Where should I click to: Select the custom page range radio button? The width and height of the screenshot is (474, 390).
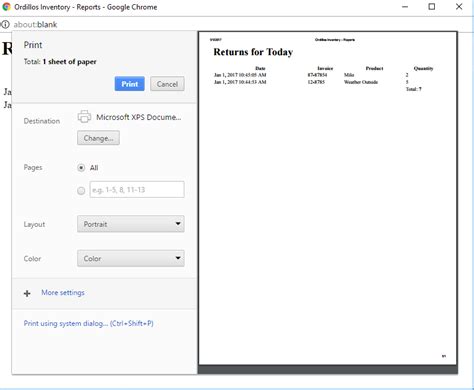(81, 191)
